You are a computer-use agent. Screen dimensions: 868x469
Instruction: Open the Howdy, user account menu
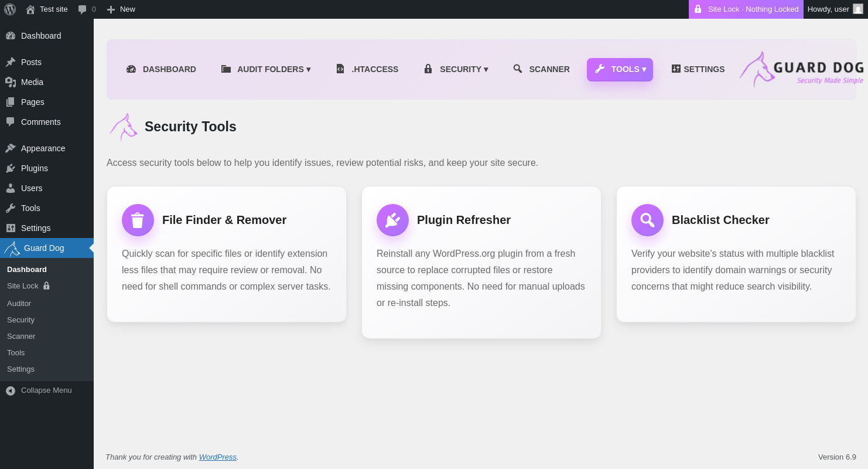click(x=835, y=9)
